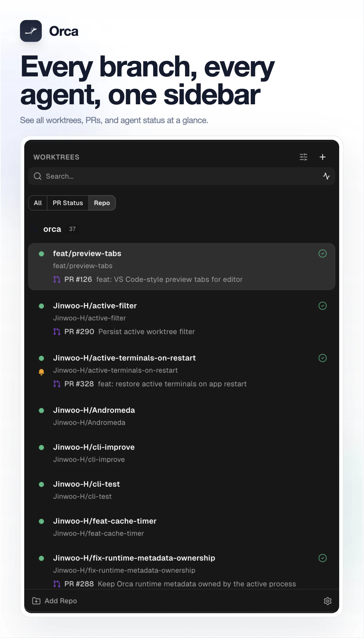Screen dimensions: 364x638
Task: Click the feat/preview-tabs branch subtitle
Action: click(x=83, y=266)
